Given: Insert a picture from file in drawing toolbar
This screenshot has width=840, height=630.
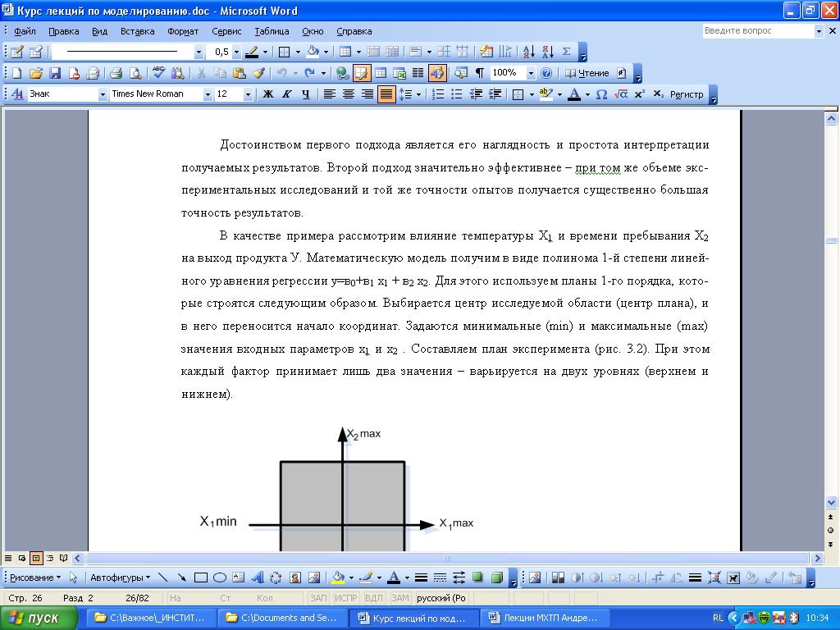Looking at the screenshot, I should [x=314, y=577].
